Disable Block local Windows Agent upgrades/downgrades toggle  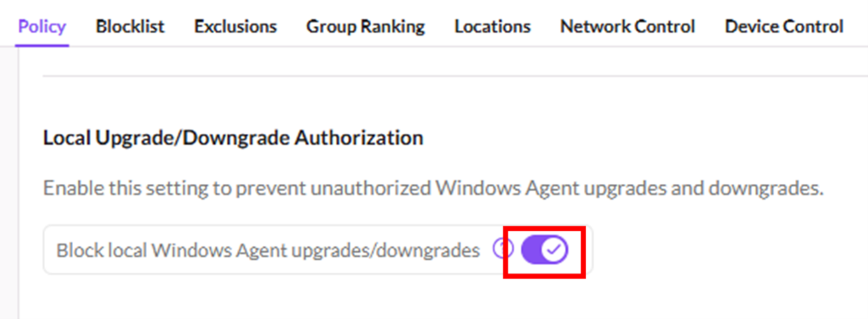point(544,250)
